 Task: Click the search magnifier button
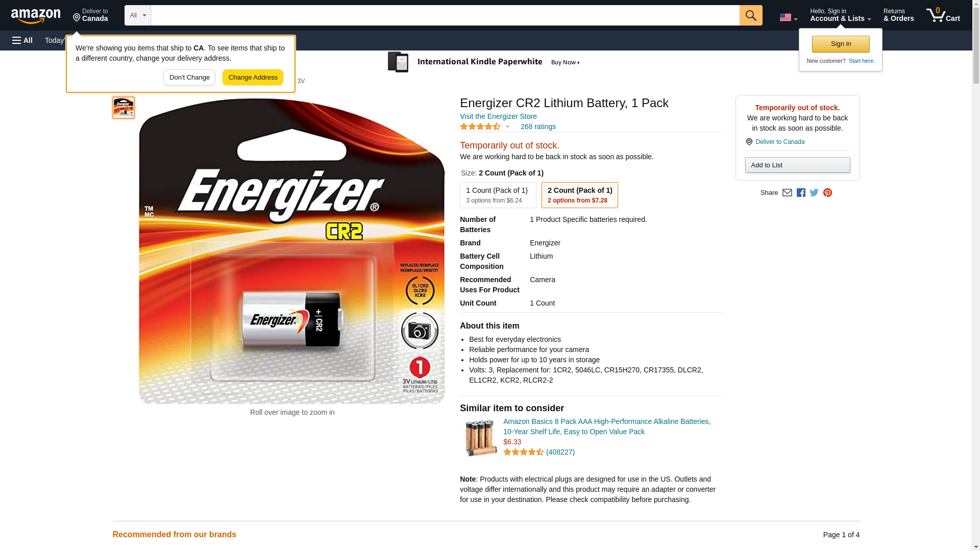click(750, 15)
